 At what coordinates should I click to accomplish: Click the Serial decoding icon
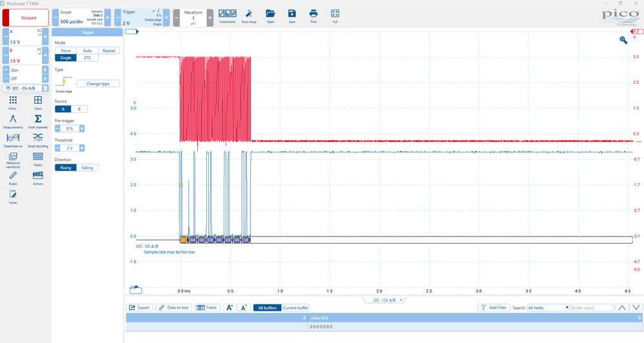click(38, 139)
